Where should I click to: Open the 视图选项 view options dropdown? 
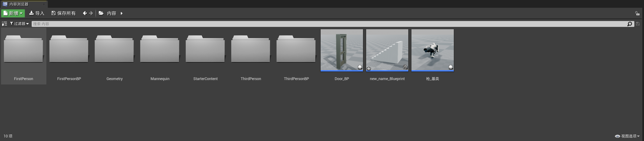tap(627, 136)
